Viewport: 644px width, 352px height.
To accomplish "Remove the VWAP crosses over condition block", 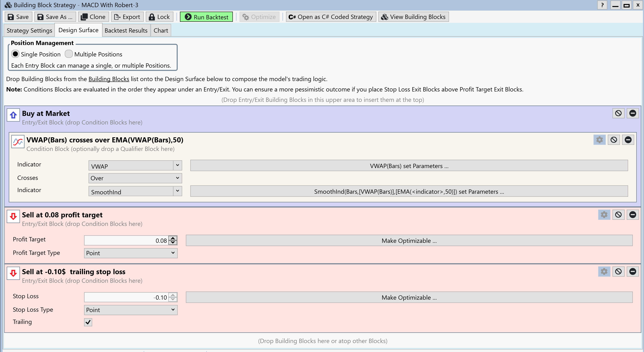I will (628, 140).
